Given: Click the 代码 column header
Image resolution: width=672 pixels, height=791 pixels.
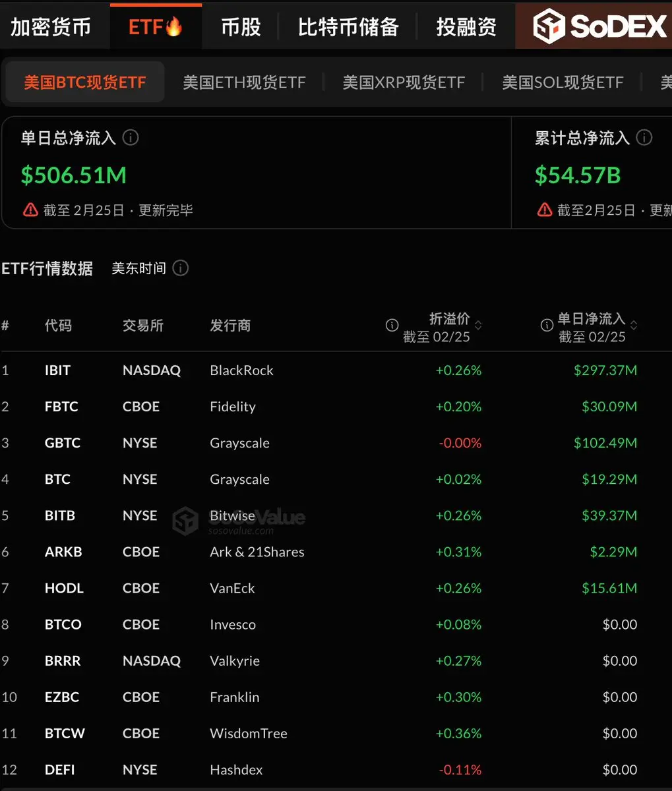Looking at the screenshot, I should click(x=58, y=325).
